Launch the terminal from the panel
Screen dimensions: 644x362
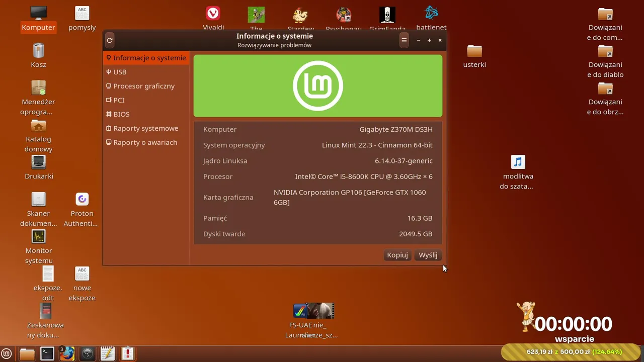pos(47,354)
